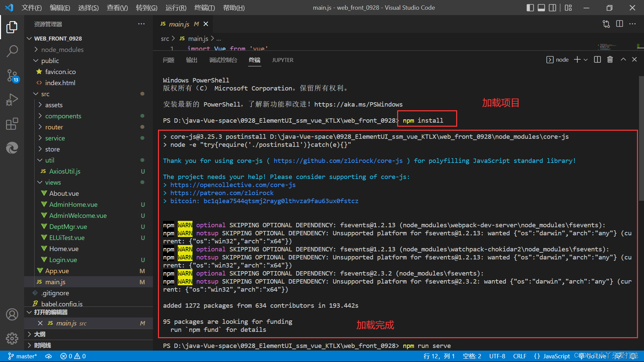This screenshot has width=644, height=362.
Task: Expand the node_modules folder
Action: tap(89, 50)
